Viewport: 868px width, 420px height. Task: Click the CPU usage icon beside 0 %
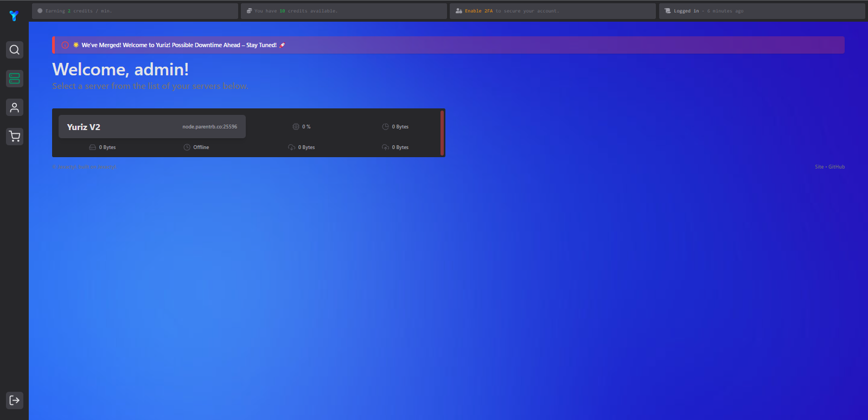tap(296, 127)
